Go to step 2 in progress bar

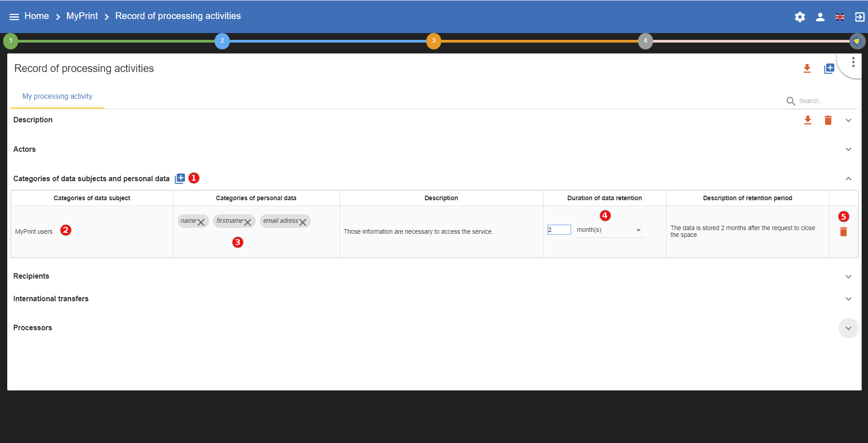pos(222,41)
